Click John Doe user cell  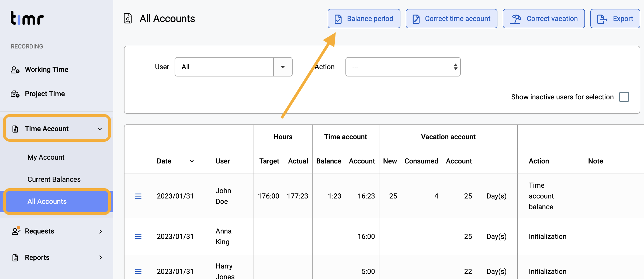pyautogui.click(x=223, y=196)
